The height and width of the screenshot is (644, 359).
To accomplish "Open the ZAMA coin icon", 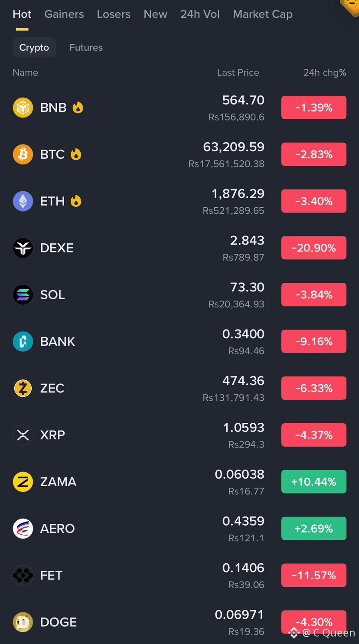I will [x=23, y=482].
